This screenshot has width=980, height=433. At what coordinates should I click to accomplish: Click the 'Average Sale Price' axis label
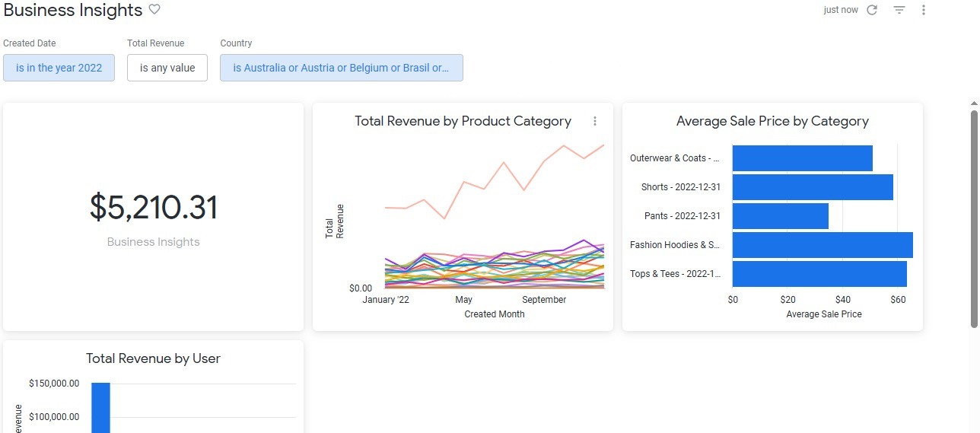(x=824, y=314)
